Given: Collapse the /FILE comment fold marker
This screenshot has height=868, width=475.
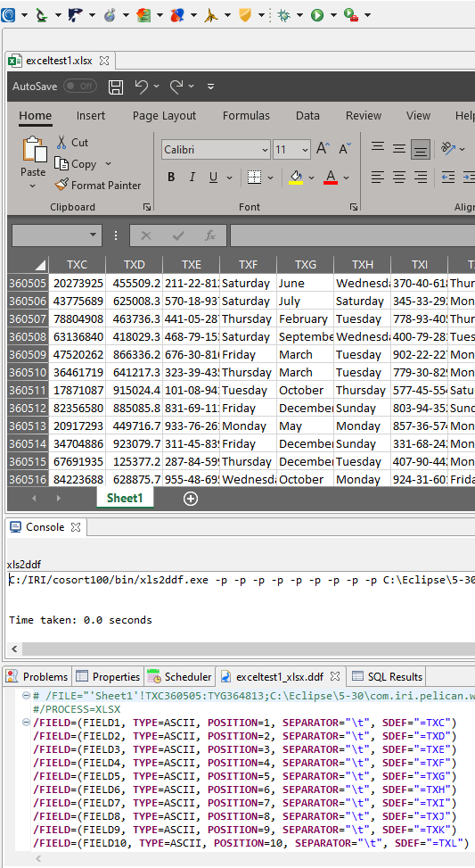Looking at the screenshot, I should click(26, 696).
